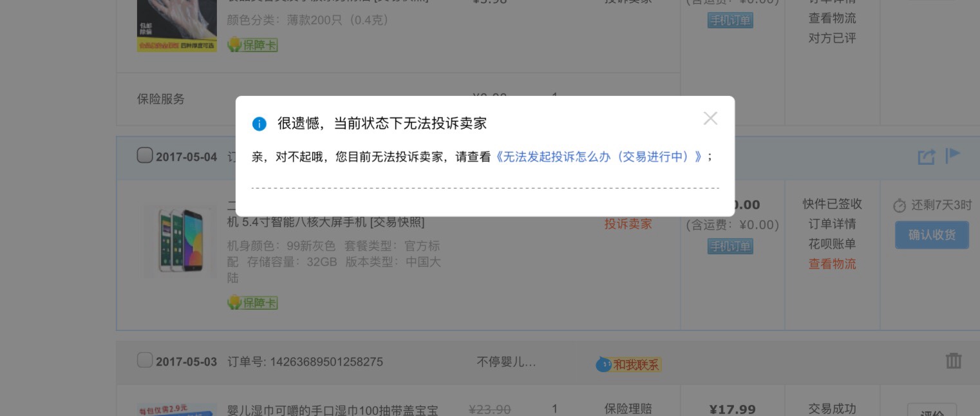This screenshot has height=416, width=980.
Task: Click the order number 14263689501258275
Action: (x=326, y=362)
